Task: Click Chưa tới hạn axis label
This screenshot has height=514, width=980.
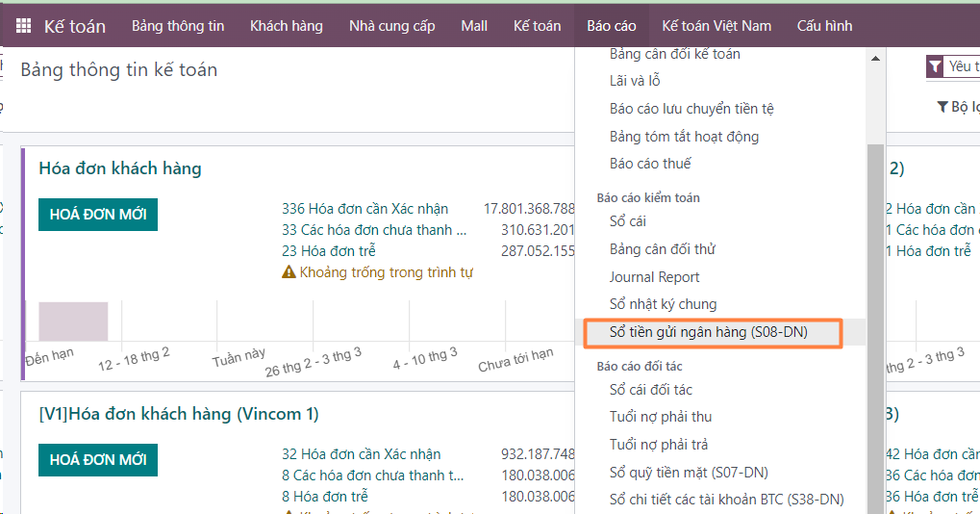Action: pyautogui.click(x=515, y=360)
